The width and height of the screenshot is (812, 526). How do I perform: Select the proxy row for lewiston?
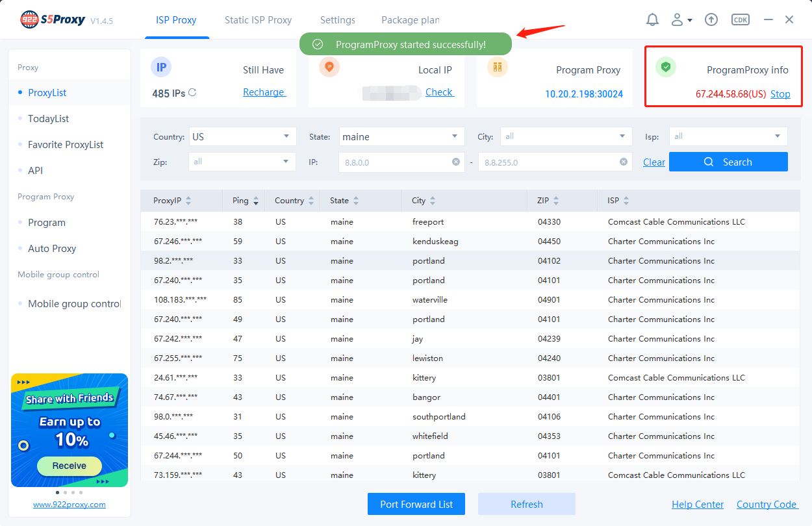pos(470,358)
